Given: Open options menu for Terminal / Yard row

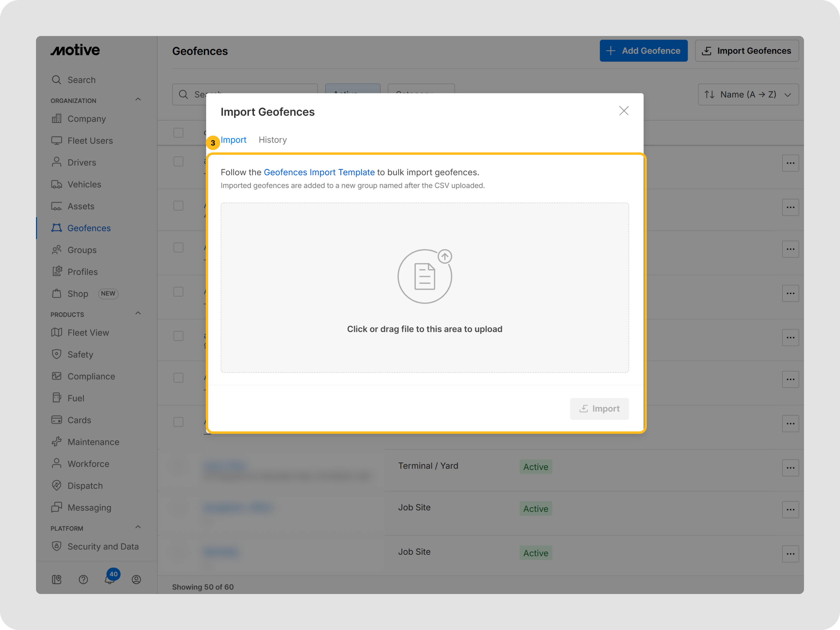Looking at the screenshot, I should click(x=790, y=468).
